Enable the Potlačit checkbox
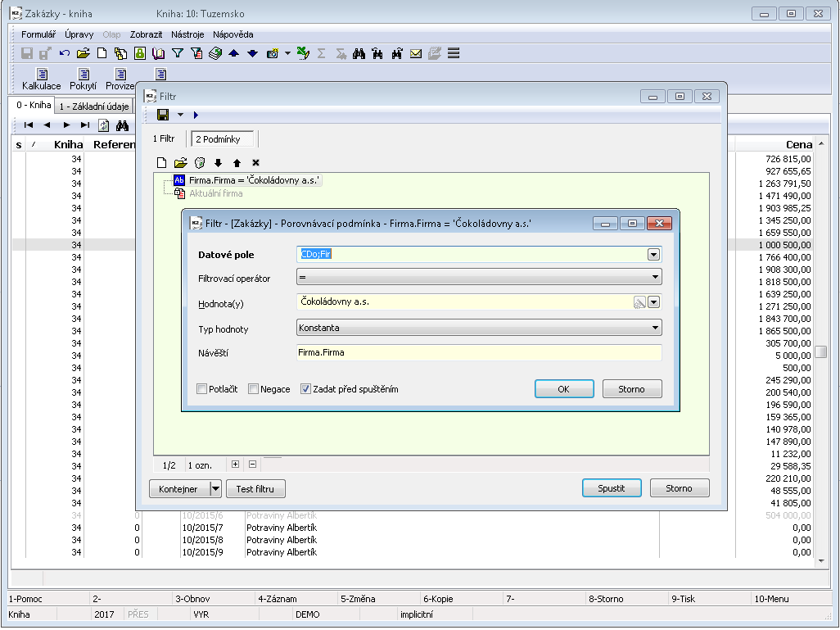Image resolution: width=840 pixels, height=630 pixels. pyautogui.click(x=202, y=389)
